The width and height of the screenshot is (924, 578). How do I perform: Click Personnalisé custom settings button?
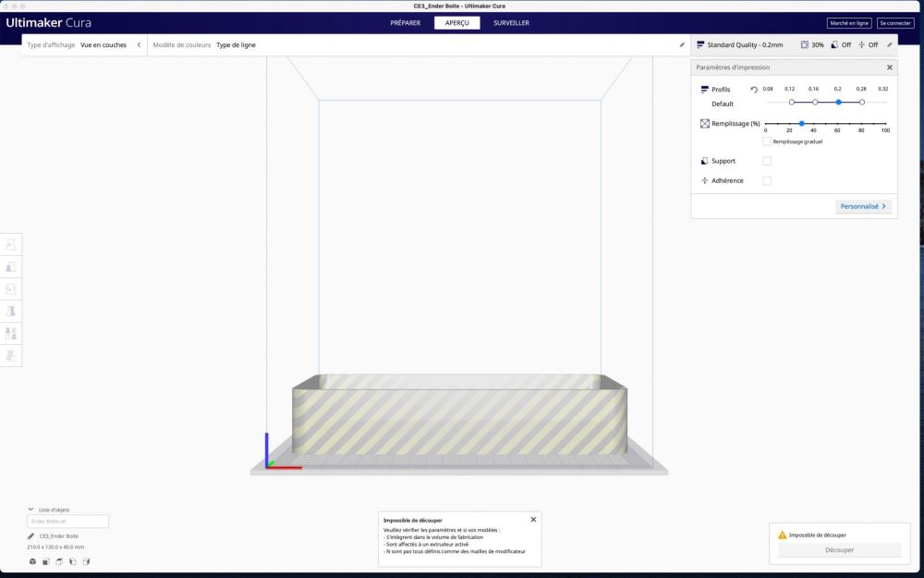863,206
